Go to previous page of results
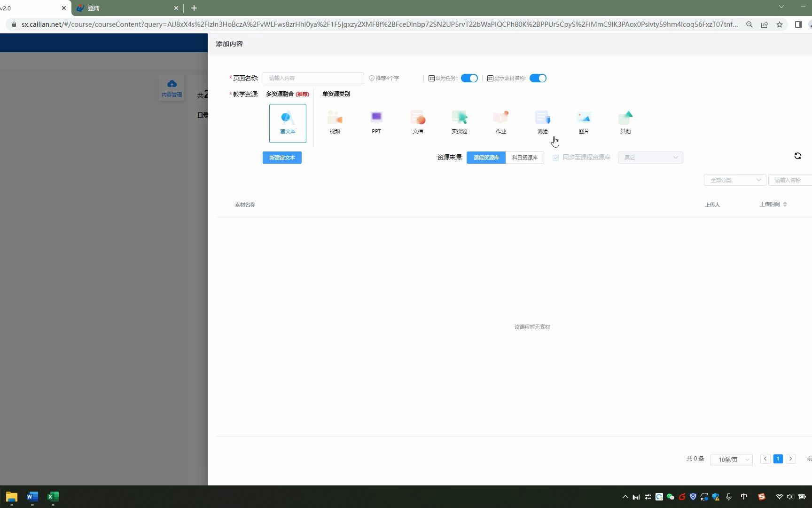812x508 pixels. [x=765, y=459]
